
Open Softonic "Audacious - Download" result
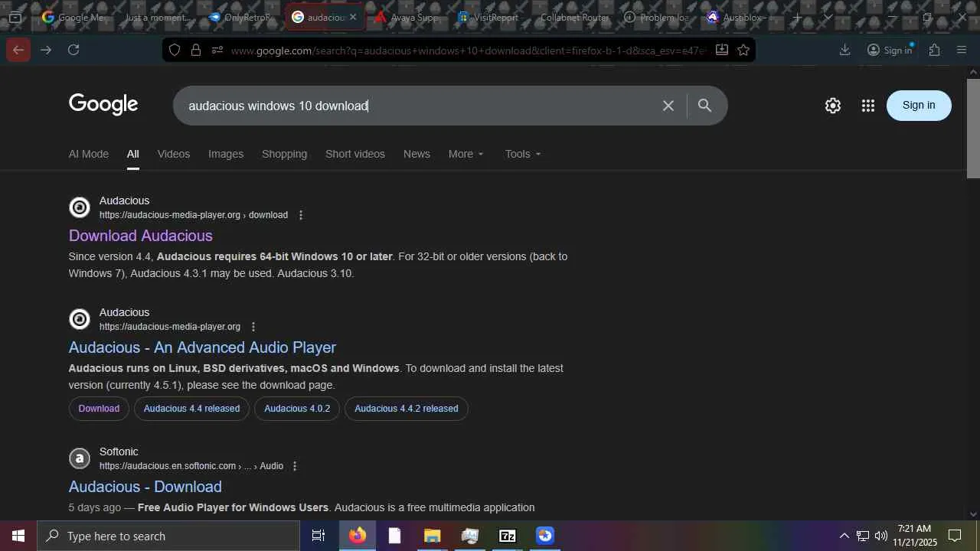click(x=145, y=487)
